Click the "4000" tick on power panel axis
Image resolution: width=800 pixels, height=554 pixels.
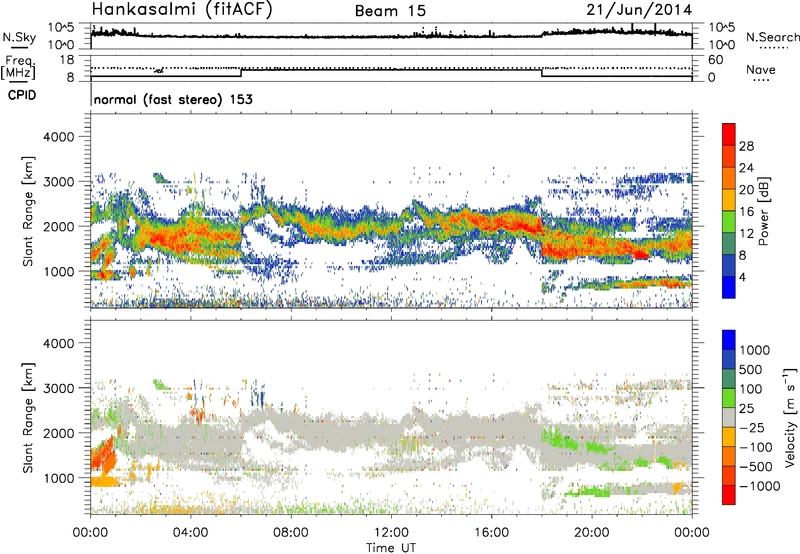(60, 137)
